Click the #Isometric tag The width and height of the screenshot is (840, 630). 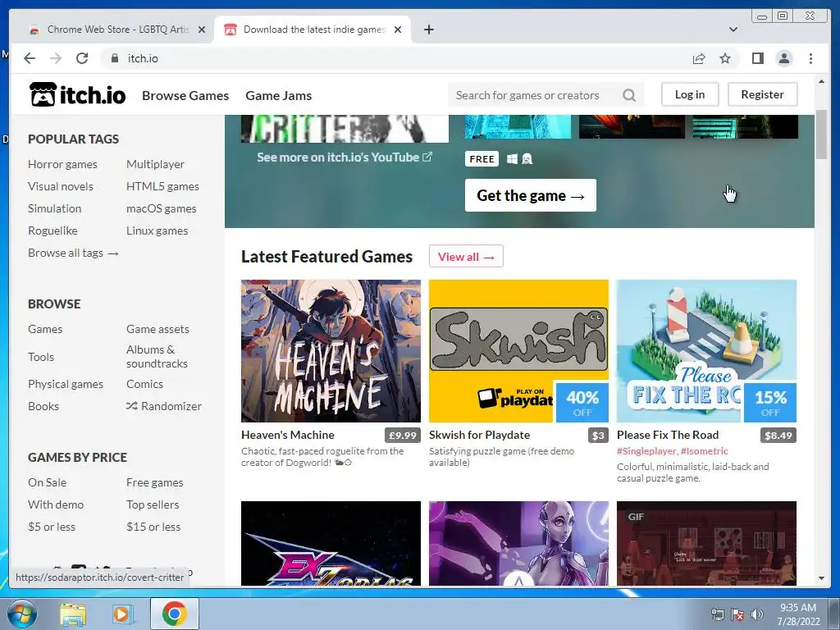tap(705, 451)
